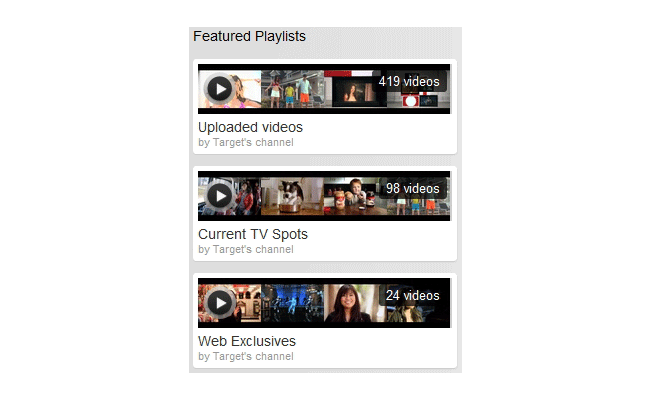Viewport: 652px width, 400px height.
Task: Open the Uploaded videos title link
Action: tap(250, 127)
